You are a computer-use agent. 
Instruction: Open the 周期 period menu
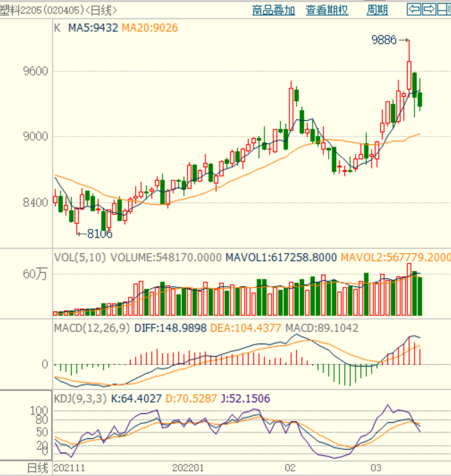point(377,10)
